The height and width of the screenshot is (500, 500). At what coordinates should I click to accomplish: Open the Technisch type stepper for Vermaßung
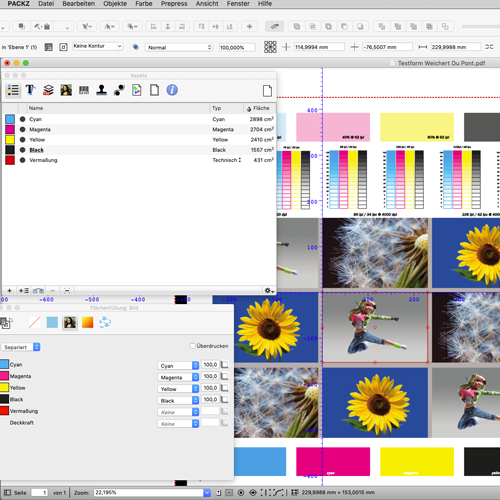tap(240, 160)
